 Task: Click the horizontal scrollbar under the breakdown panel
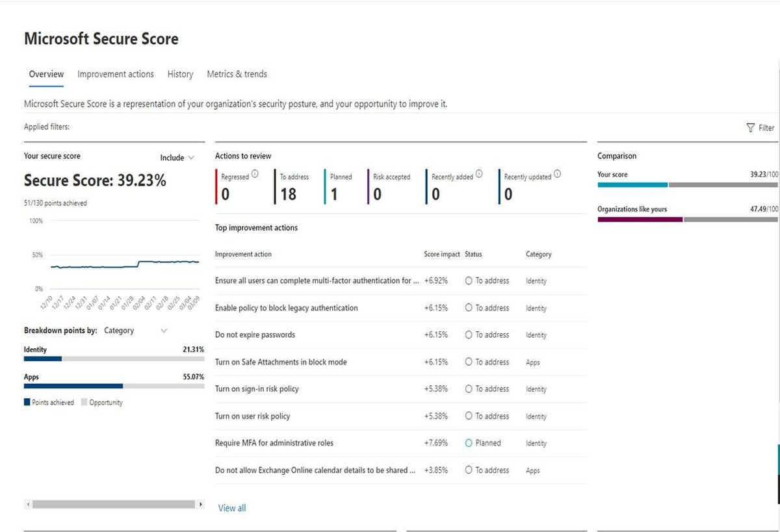[114, 505]
